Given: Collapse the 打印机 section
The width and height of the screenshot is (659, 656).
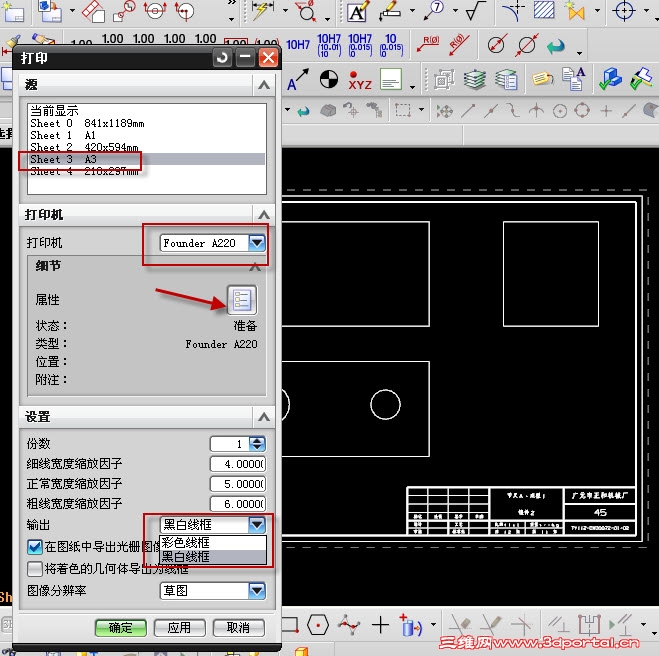Looking at the screenshot, I should (264, 215).
